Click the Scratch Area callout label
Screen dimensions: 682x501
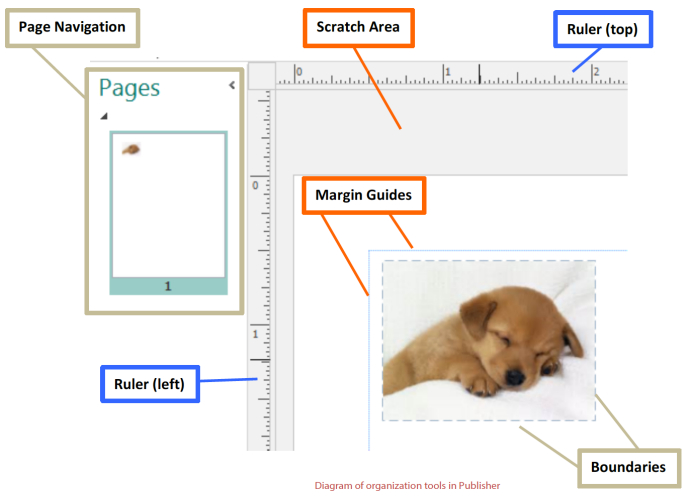pyautogui.click(x=358, y=28)
